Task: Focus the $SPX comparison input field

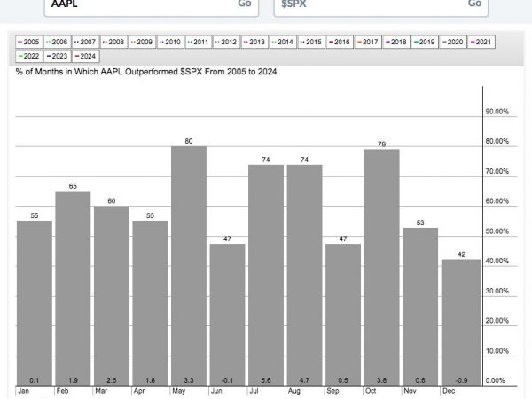Action: (x=381, y=7)
